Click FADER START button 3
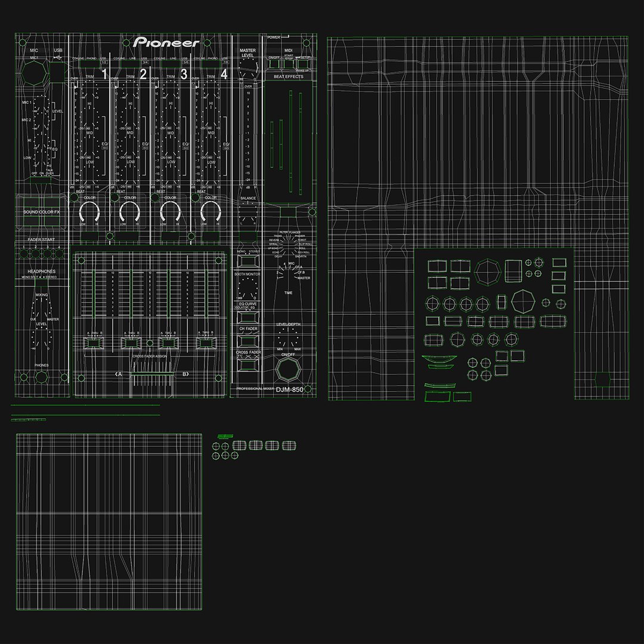The image size is (644, 644). [x=48, y=253]
